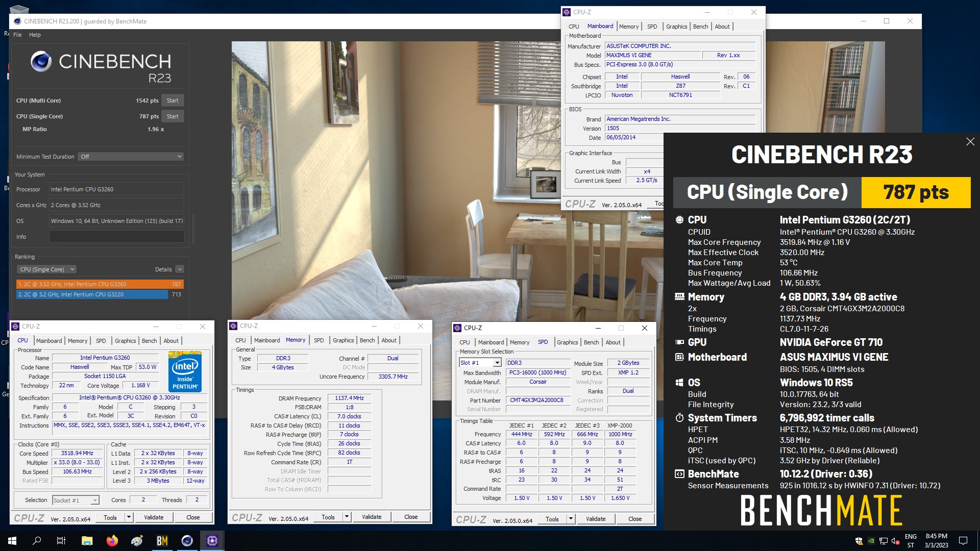Switch to Graphics tab in CPU-Z Memory window

pyautogui.click(x=343, y=340)
